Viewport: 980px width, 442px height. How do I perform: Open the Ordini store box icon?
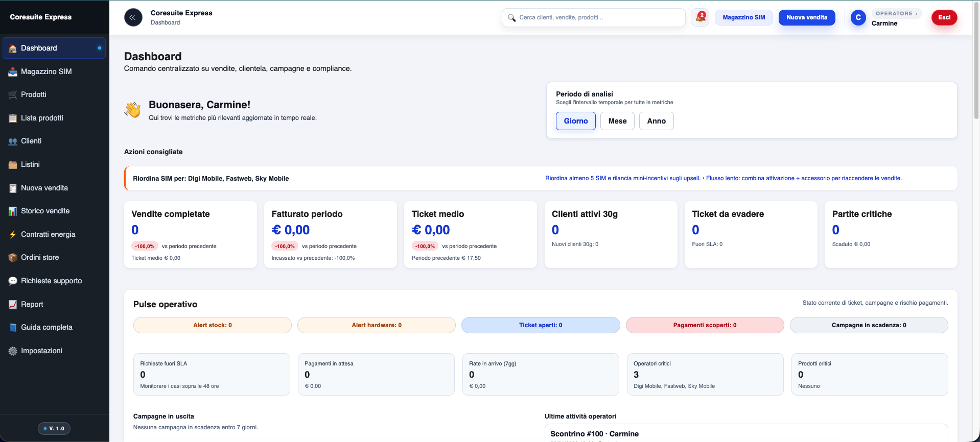pyautogui.click(x=13, y=258)
